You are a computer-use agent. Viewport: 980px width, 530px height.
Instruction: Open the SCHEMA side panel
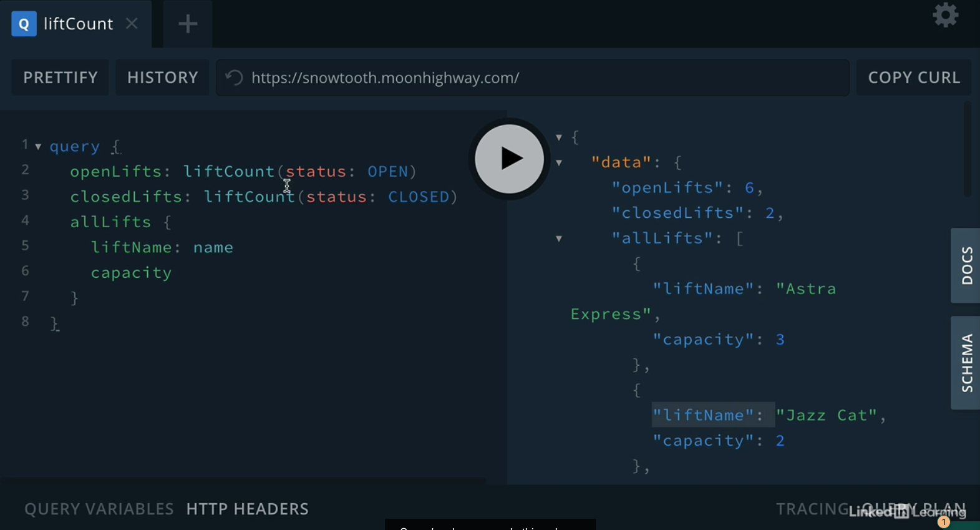click(x=966, y=363)
